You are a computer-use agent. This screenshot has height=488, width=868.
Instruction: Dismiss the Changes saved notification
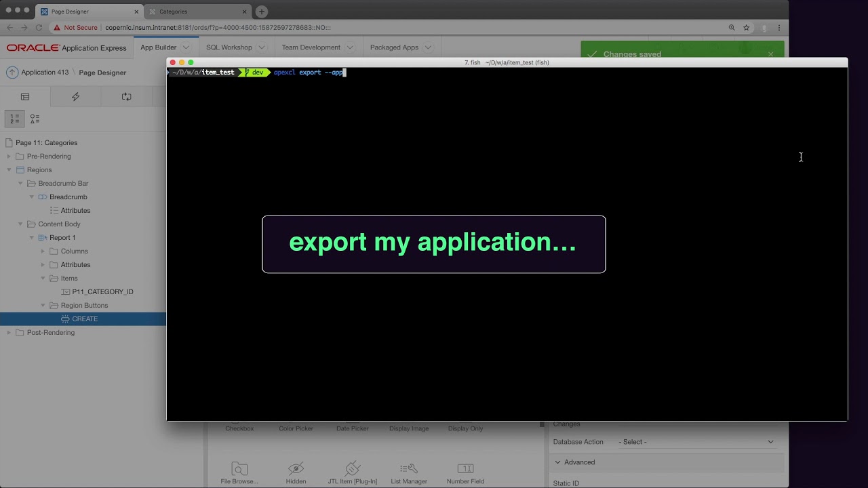tap(770, 54)
